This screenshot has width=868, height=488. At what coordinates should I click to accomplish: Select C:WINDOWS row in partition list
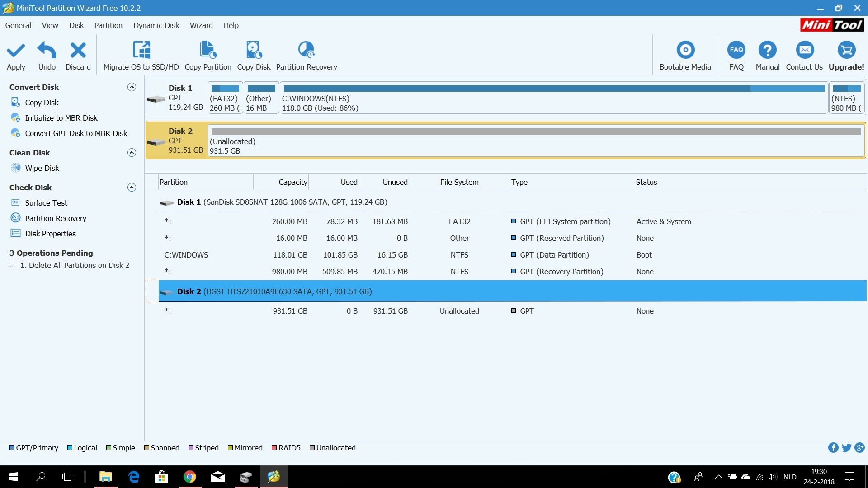[513, 255]
